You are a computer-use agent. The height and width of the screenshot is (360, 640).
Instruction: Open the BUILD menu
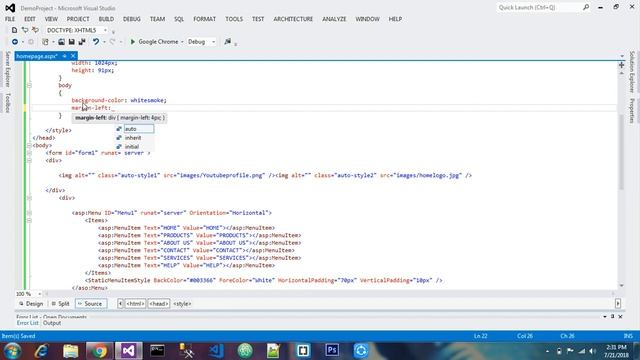[106, 19]
